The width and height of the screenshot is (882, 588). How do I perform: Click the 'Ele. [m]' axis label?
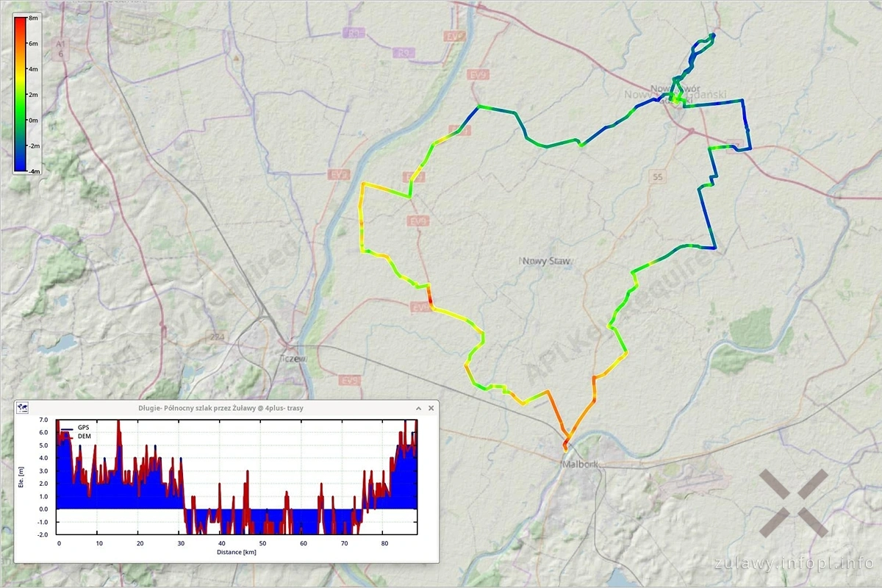coord(21,478)
